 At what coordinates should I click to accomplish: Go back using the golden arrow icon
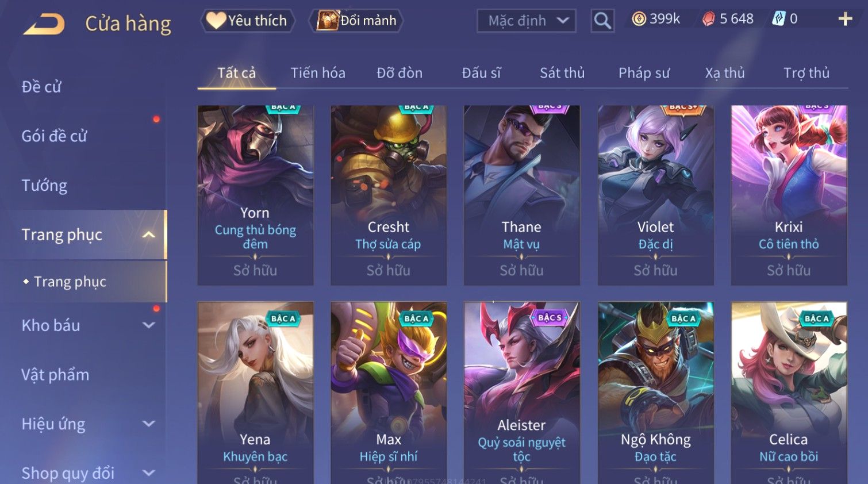(44, 24)
